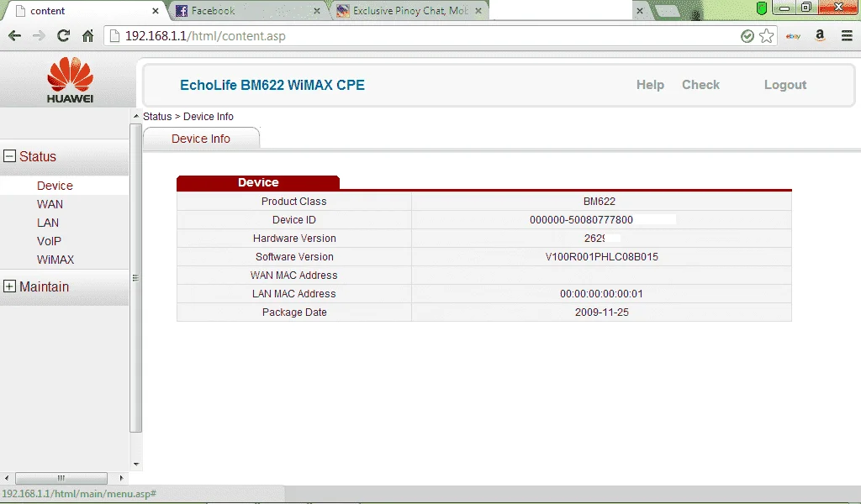861x504 pixels.
Task: Close the blank fourth tab
Action: [x=640, y=10]
